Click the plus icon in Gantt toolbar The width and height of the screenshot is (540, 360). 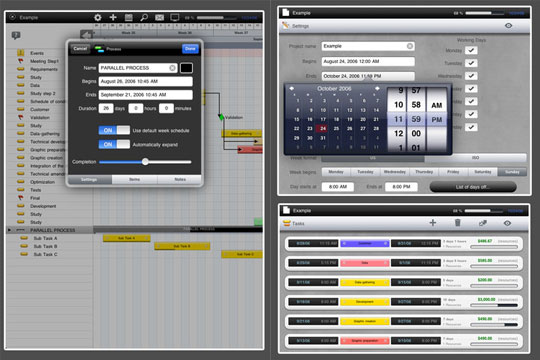113,17
